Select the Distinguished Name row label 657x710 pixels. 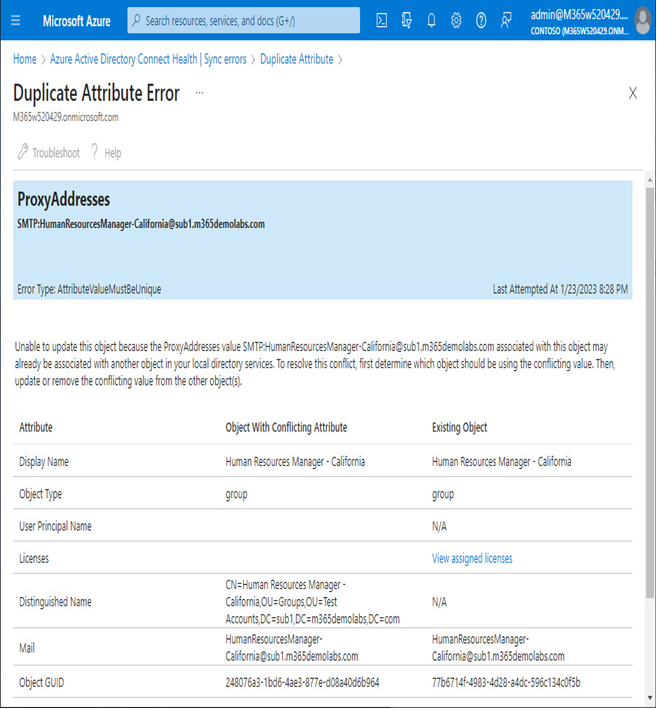point(55,602)
